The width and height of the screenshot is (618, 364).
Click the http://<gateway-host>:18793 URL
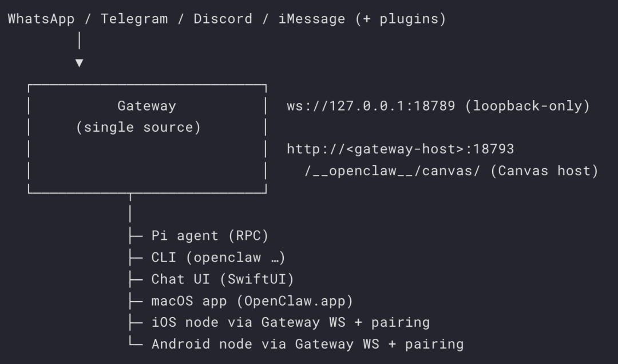coord(400,149)
